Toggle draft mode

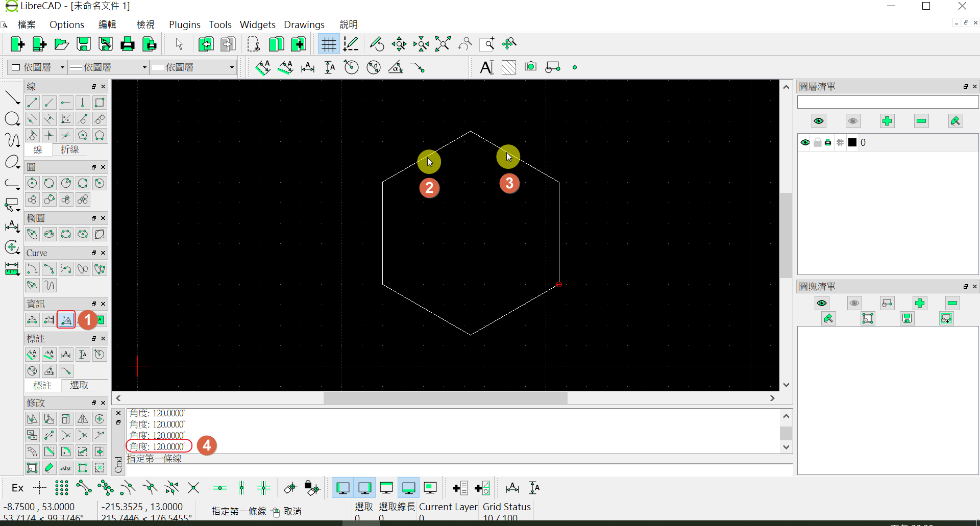point(351,44)
